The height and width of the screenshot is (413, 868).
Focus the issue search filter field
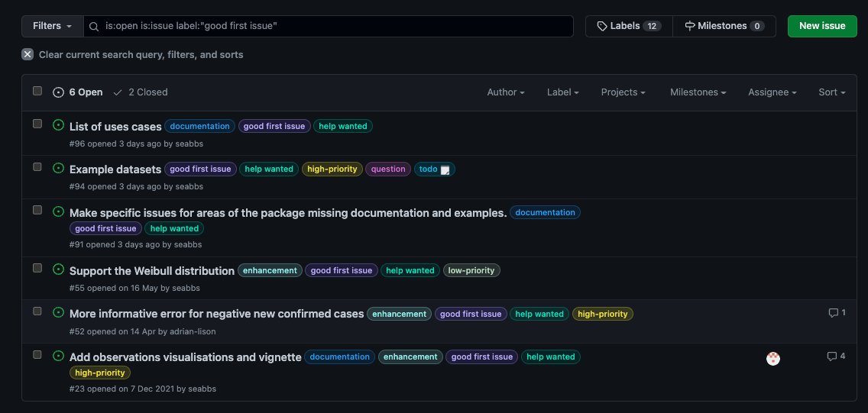pos(329,26)
